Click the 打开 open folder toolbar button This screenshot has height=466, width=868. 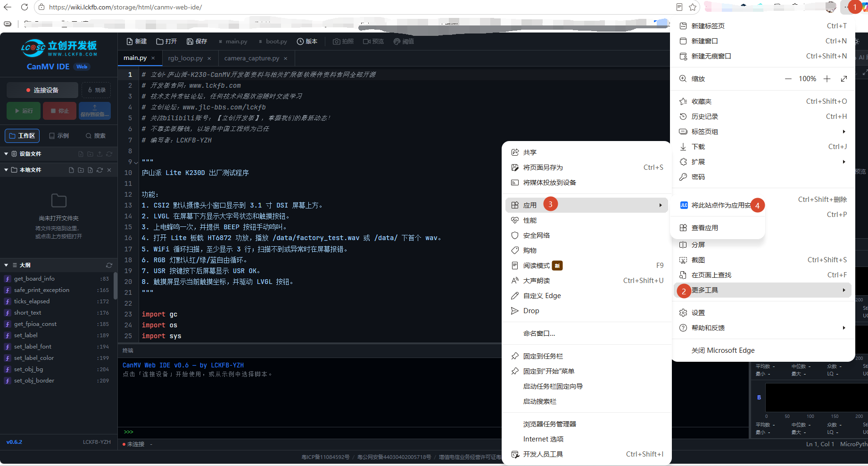166,42
